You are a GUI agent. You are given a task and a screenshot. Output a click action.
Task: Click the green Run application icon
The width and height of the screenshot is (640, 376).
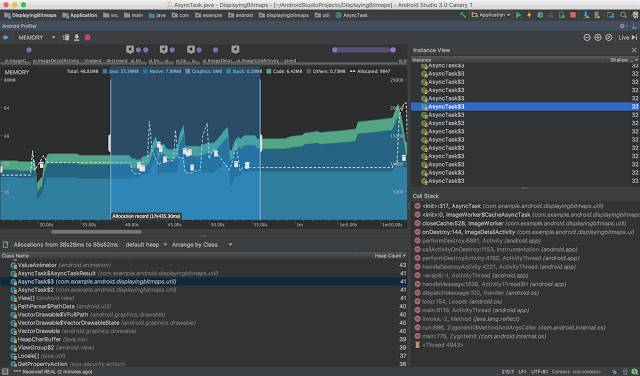(x=518, y=15)
